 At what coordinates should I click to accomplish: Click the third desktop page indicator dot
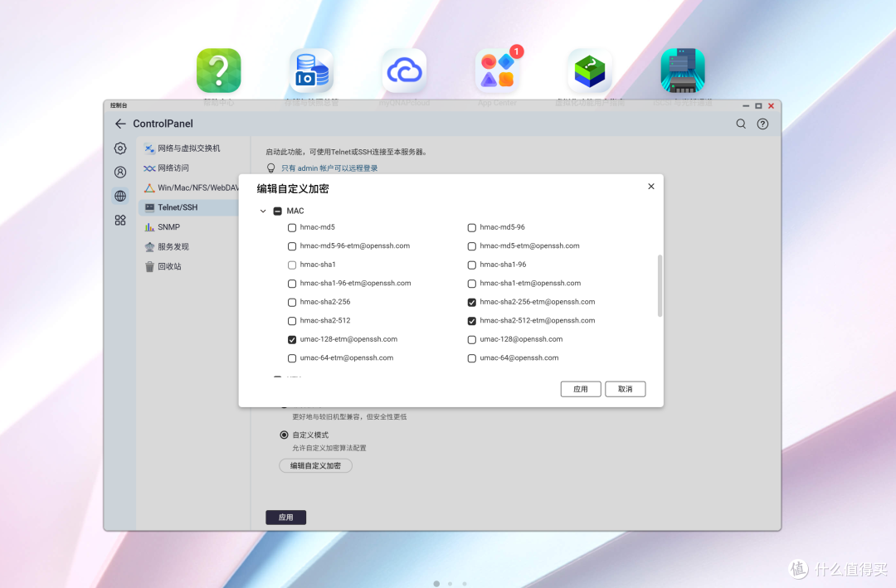point(465,583)
